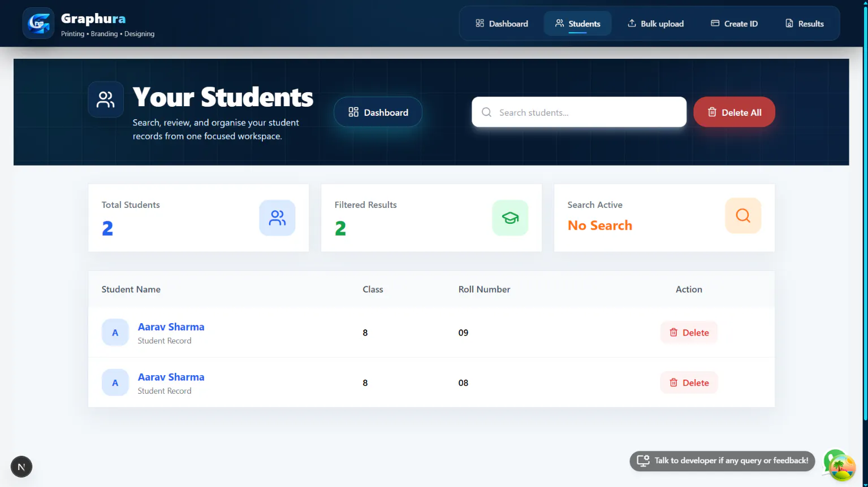Open Aarav Sharma with roll number 09
The height and width of the screenshot is (487, 868).
pos(171,327)
